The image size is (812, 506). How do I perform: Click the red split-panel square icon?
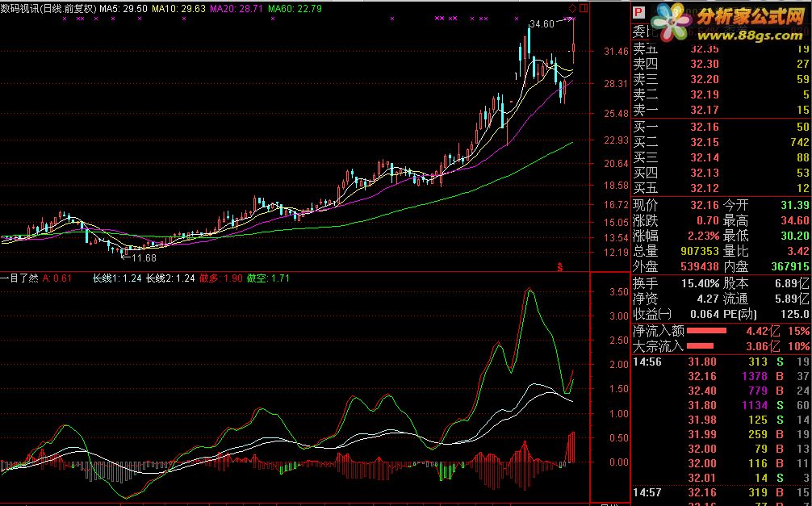[x=584, y=8]
